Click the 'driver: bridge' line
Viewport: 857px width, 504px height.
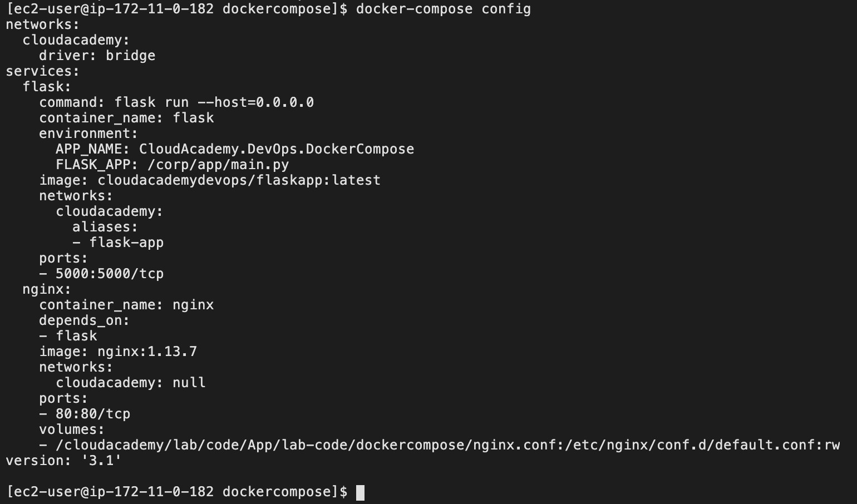[97, 56]
